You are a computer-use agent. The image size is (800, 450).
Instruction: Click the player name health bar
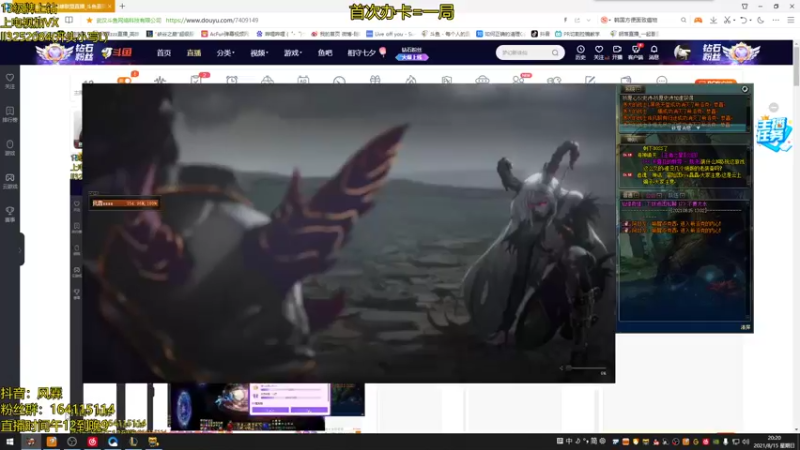coord(124,203)
